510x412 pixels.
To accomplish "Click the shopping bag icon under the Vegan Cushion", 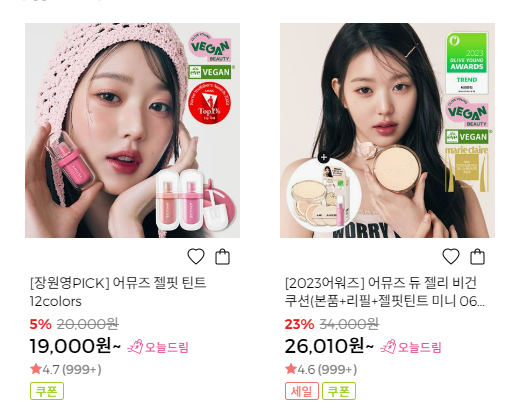I will tap(477, 256).
